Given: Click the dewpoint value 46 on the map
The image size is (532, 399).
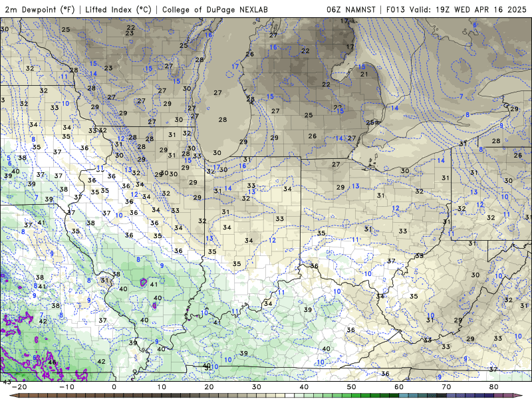Looking at the screenshot, I should [x=52, y=362].
